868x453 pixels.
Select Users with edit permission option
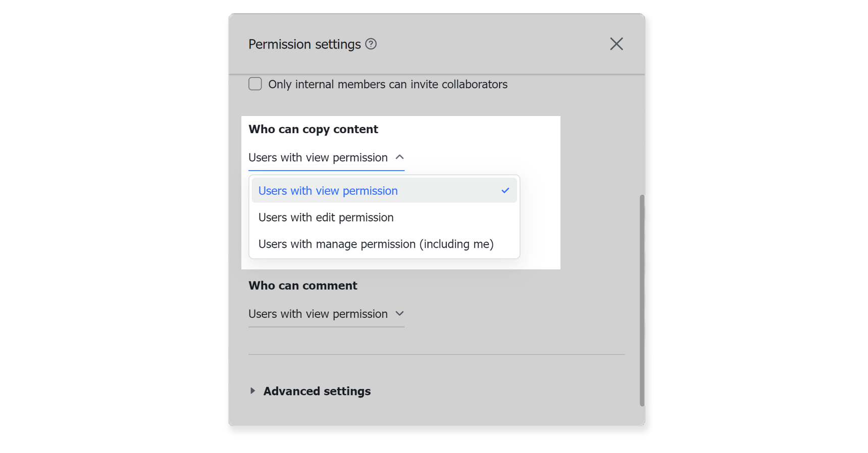click(x=326, y=217)
